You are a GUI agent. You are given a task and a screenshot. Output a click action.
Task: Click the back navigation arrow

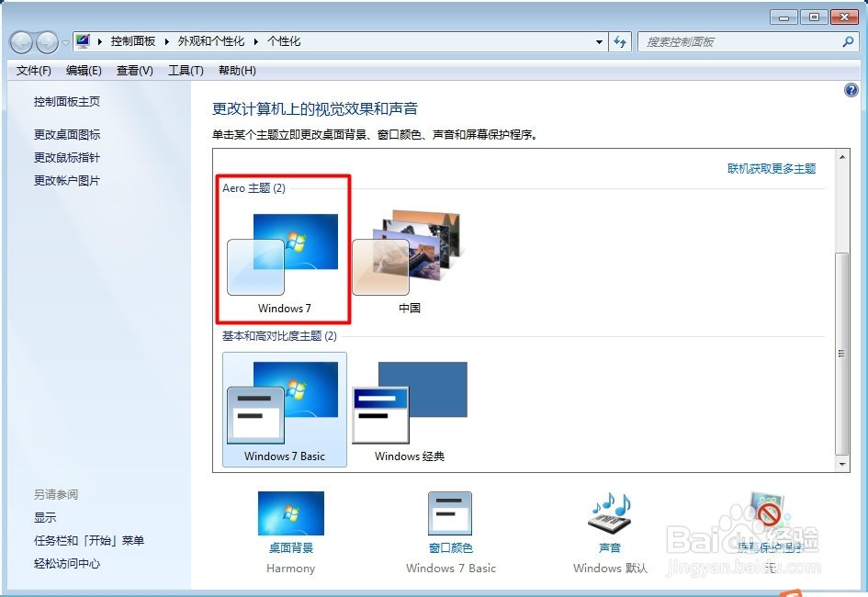point(20,41)
